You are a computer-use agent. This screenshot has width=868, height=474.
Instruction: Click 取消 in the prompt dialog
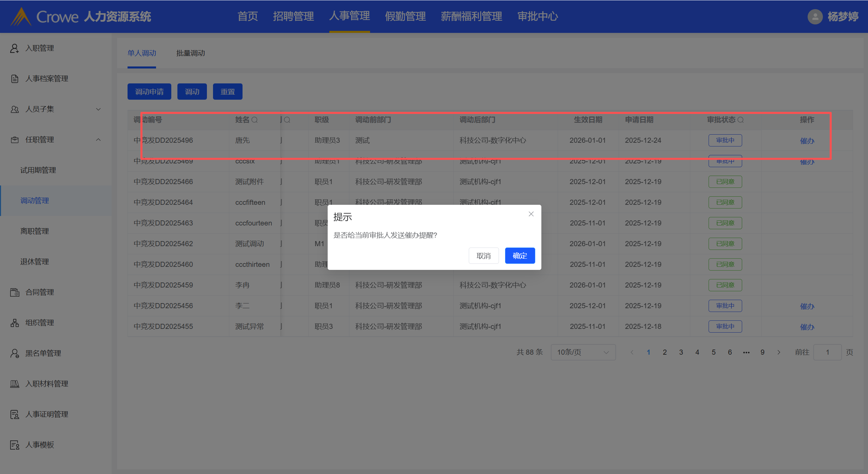[x=483, y=256]
